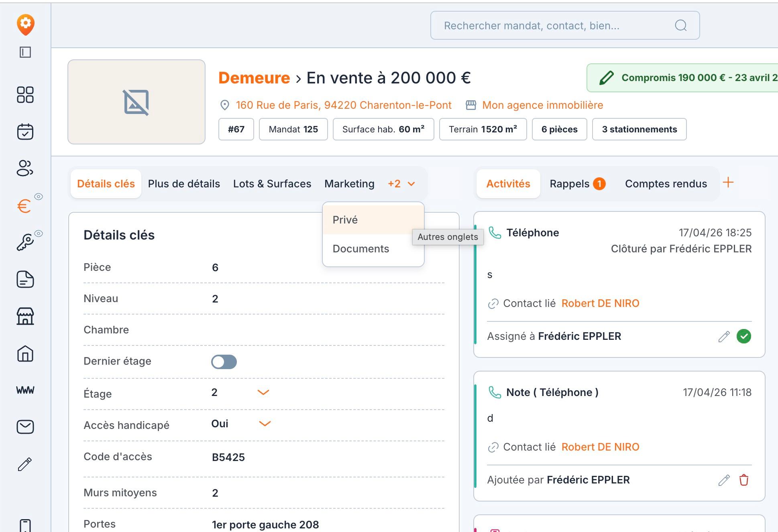This screenshot has width=778, height=532.
Task: Click the sidebar pencil edit icon
Action: coord(25,464)
